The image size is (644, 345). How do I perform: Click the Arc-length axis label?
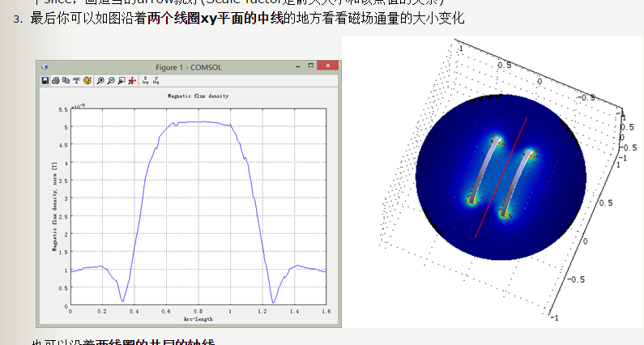pyautogui.click(x=198, y=319)
